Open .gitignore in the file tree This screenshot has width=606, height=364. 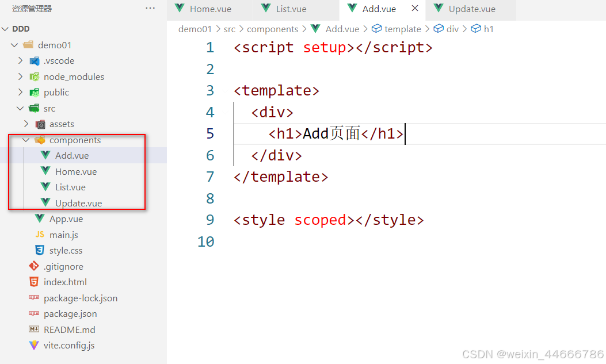click(63, 266)
